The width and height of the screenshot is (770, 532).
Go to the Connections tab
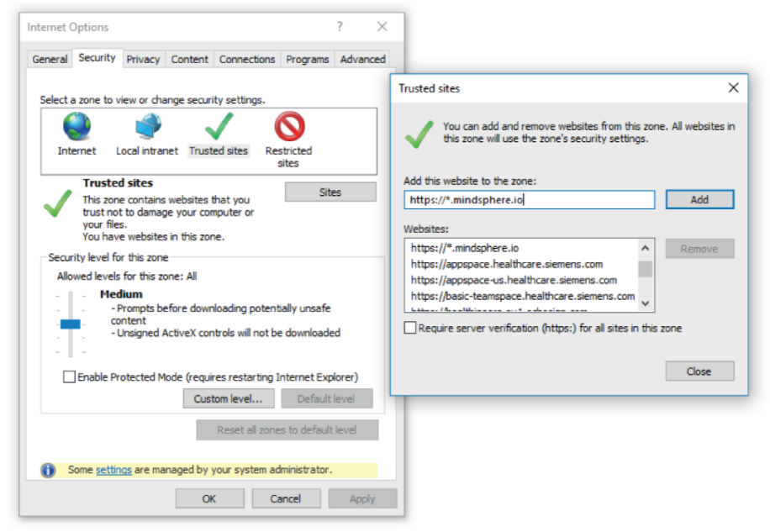click(x=247, y=60)
